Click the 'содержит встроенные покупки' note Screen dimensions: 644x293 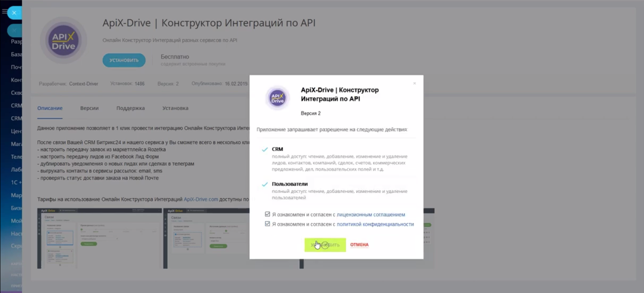[193, 64]
